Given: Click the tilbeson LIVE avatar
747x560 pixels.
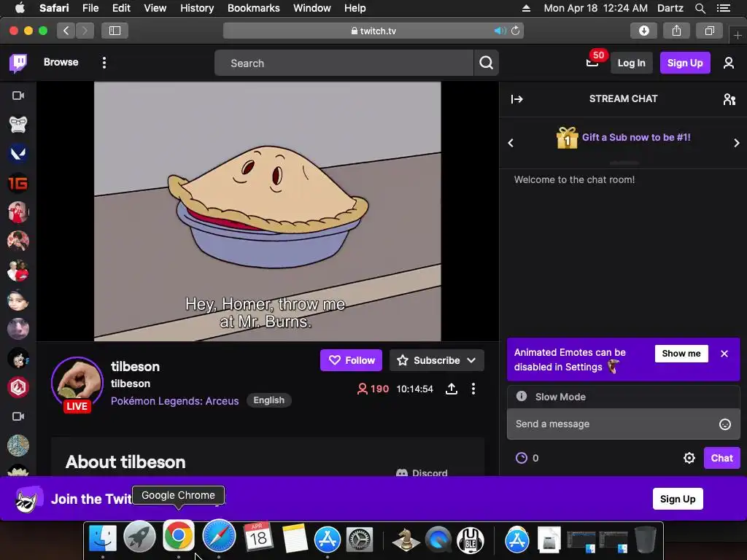Looking at the screenshot, I should (77, 384).
